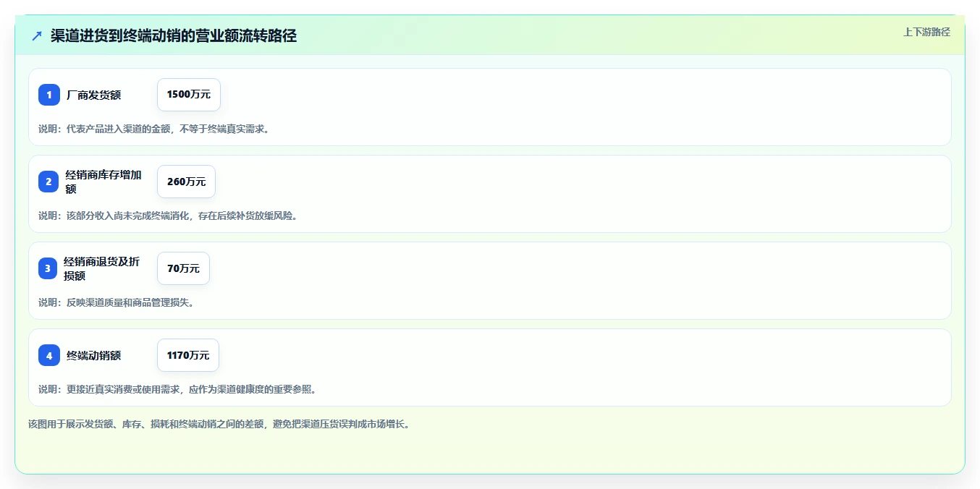Click the 厂商发货额 label
This screenshot has width=980, height=489.
(x=93, y=95)
